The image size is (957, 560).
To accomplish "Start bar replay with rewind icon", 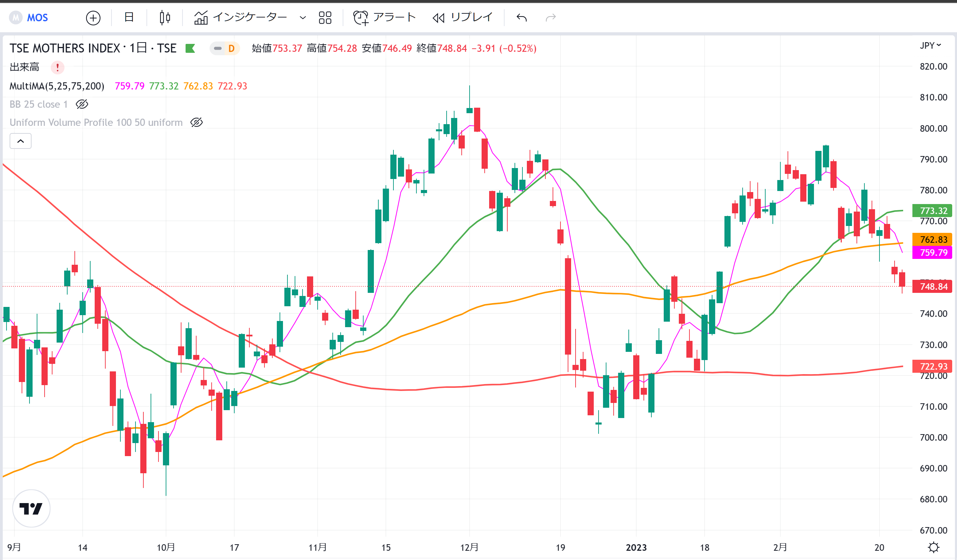I will pos(439,18).
